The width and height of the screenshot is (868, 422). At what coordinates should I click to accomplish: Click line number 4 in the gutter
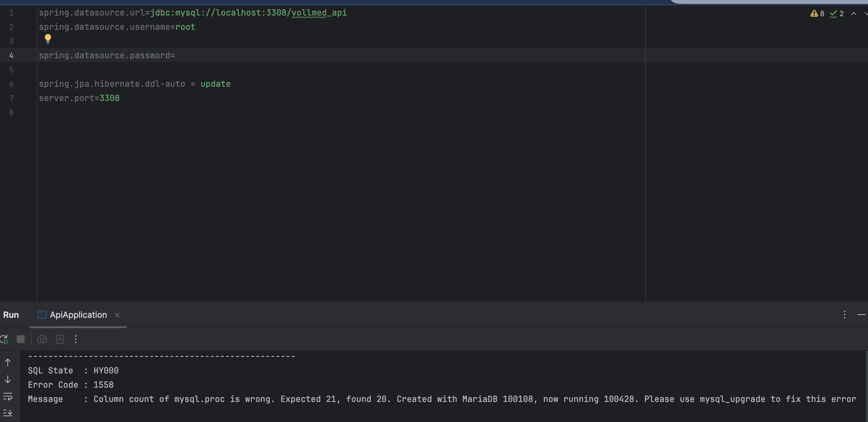click(11, 56)
